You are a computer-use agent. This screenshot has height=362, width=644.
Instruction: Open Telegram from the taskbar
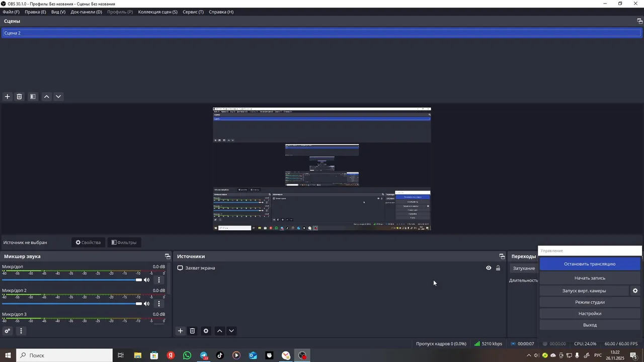204,355
